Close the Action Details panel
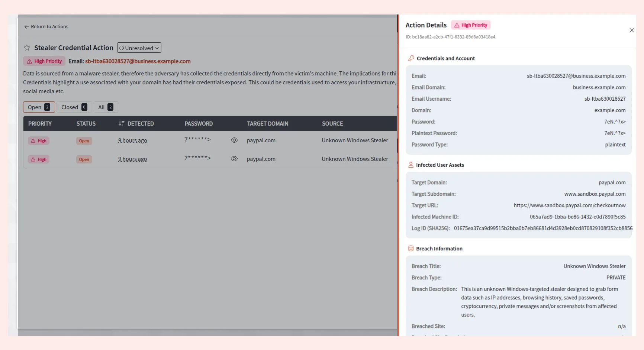644x350 pixels. (x=631, y=30)
